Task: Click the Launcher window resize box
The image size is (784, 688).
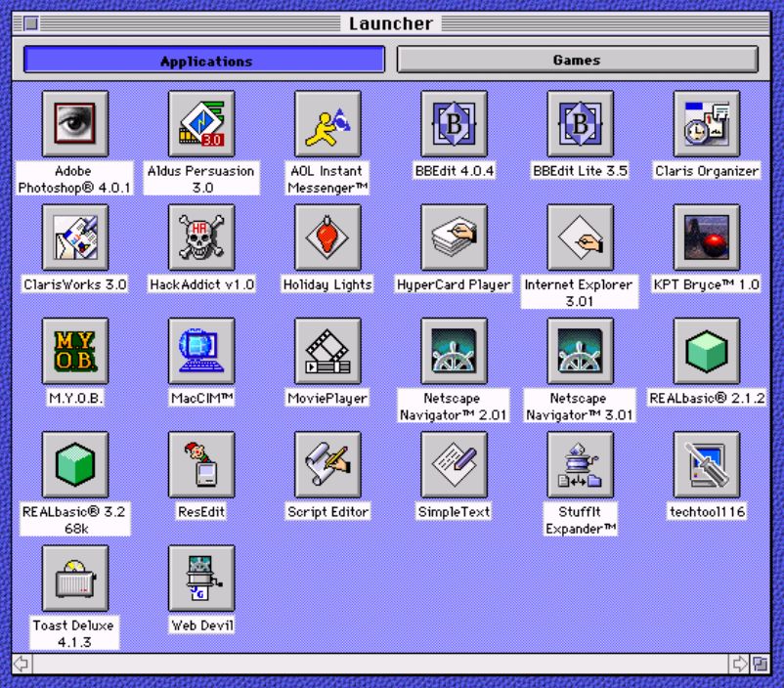Action: [x=760, y=664]
